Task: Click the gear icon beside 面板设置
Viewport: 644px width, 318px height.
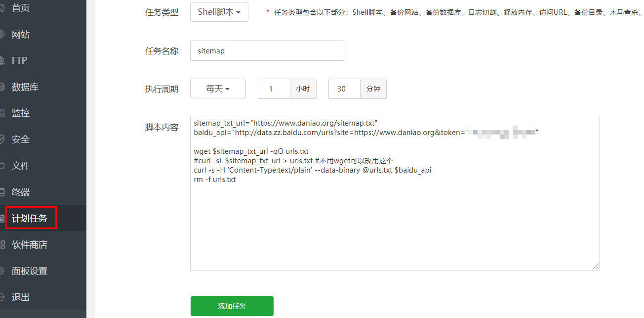Action: coord(2,271)
